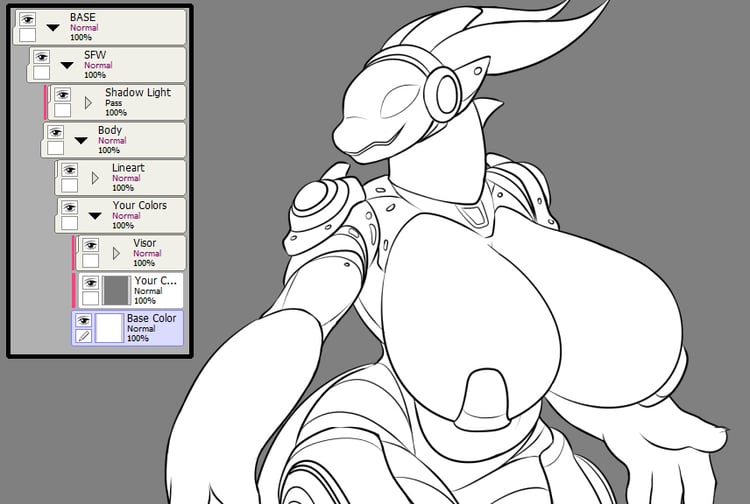Collapse the Your Colors folder arrow
The height and width of the screenshot is (504, 750).
(95, 216)
